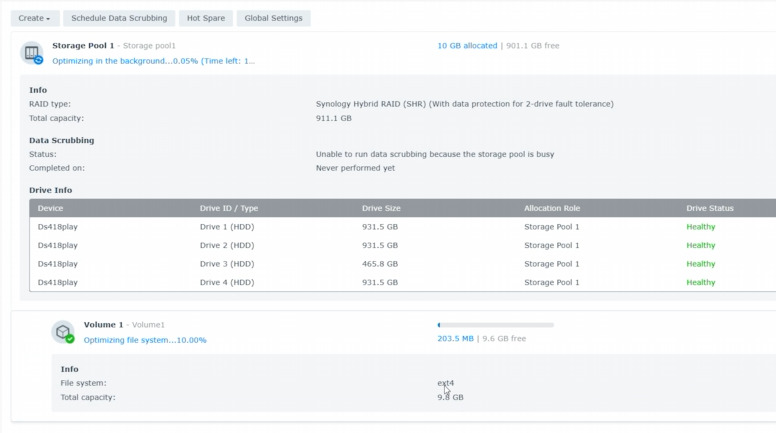Select the Drive 3 (HDD) row
The image size is (776, 433).
[x=403, y=264]
